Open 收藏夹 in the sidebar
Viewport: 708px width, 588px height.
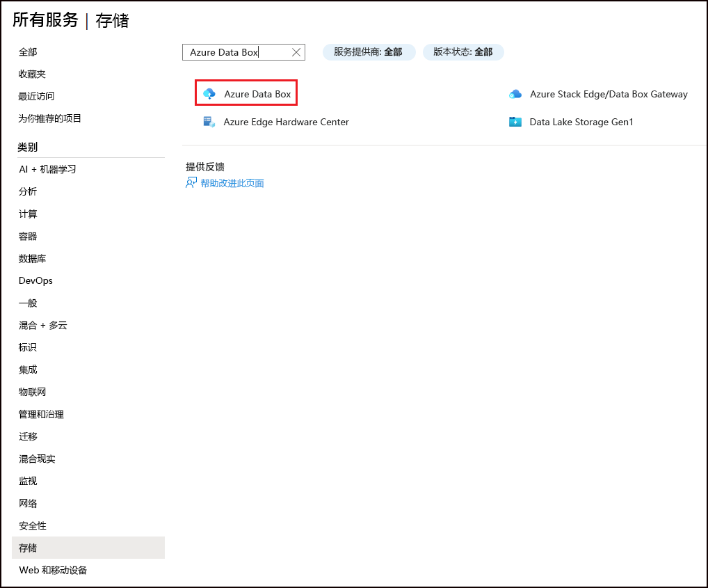point(32,74)
